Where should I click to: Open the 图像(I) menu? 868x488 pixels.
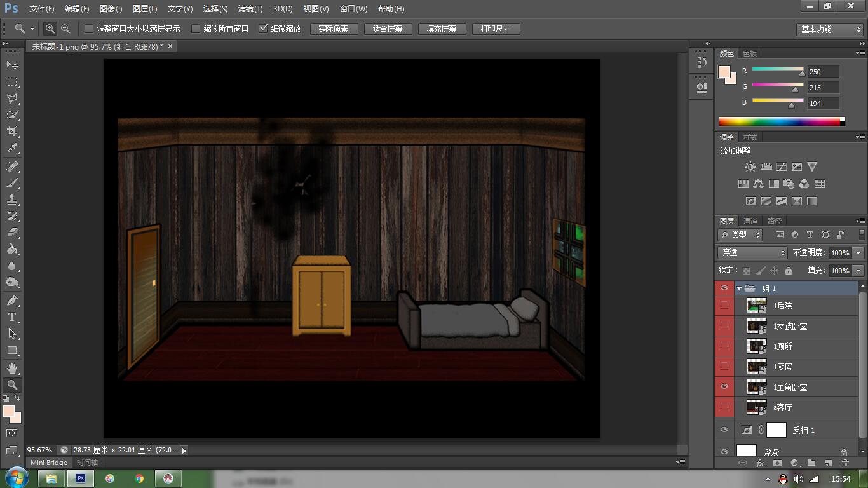point(111,9)
